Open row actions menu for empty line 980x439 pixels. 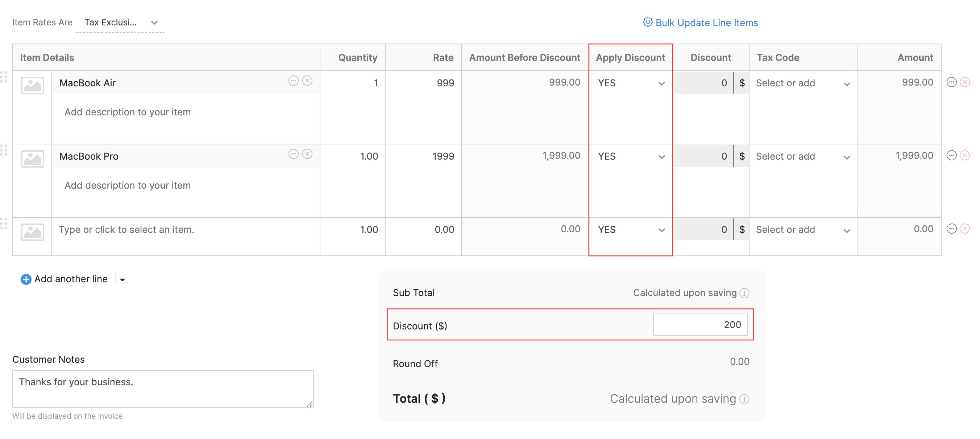pyautogui.click(x=951, y=229)
